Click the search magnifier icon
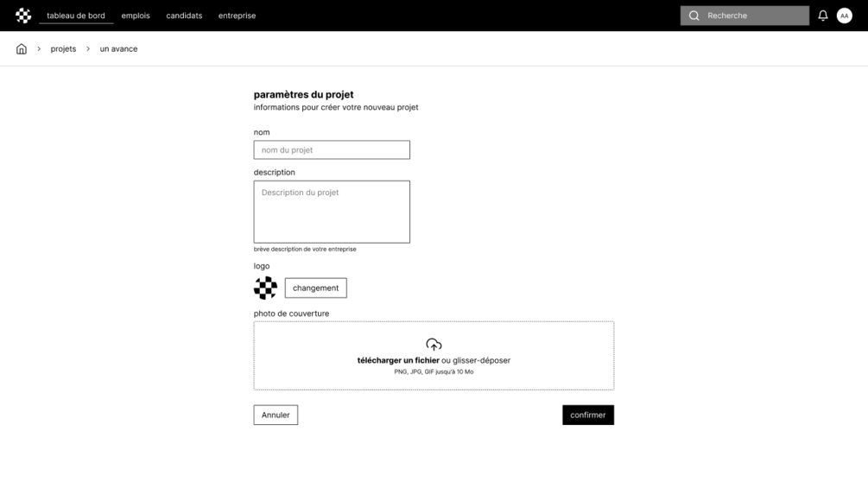 pos(694,16)
